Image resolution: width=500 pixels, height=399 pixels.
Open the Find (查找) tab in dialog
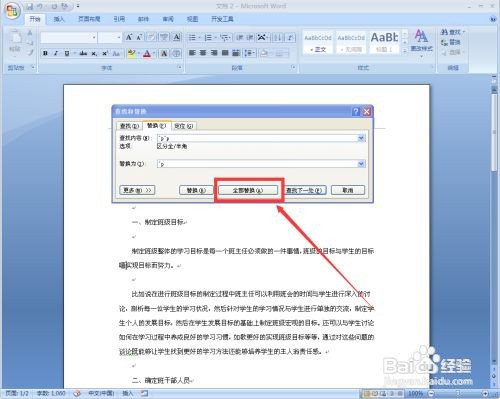tap(129, 126)
